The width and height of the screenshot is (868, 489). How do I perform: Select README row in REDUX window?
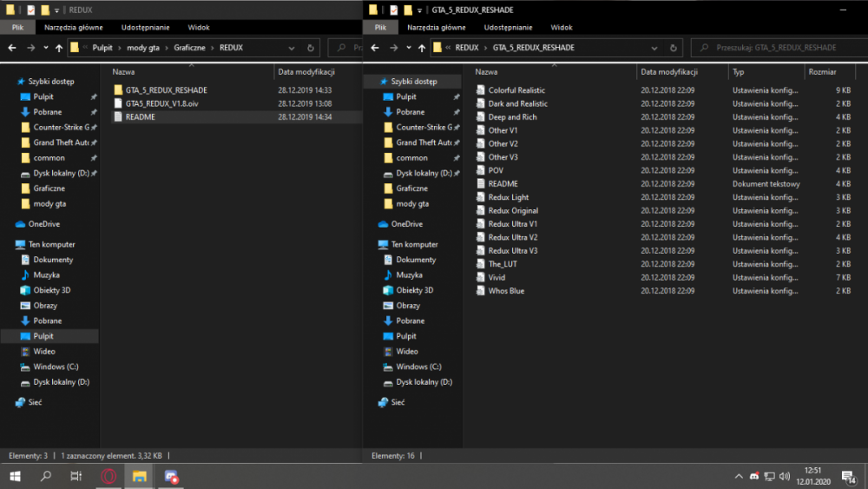236,117
